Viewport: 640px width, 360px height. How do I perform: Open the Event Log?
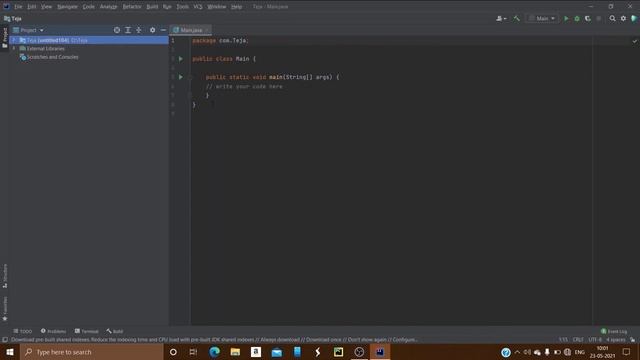coord(614,331)
